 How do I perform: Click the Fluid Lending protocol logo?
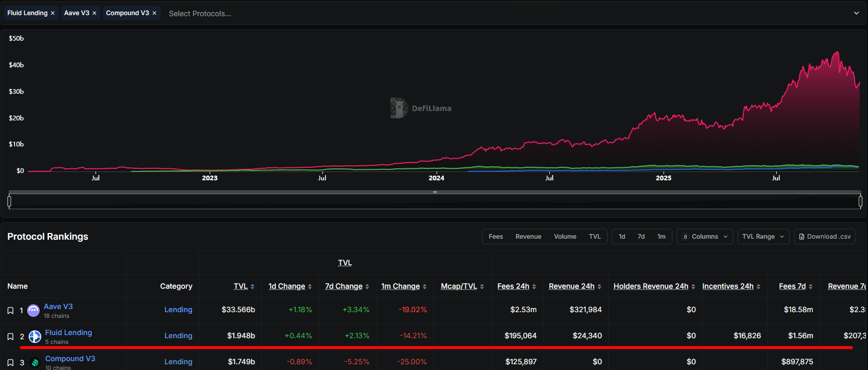35,337
